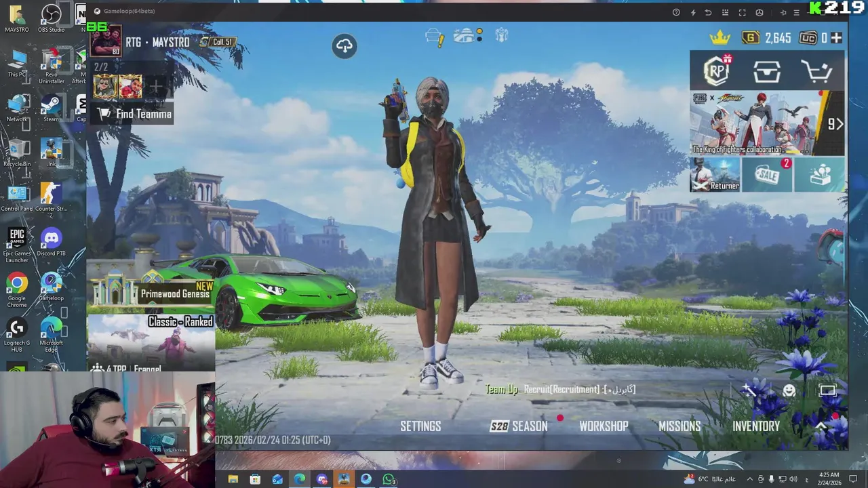Image resolution: width=868 pixels, height=488 pixels.
Task: Open the supply crate icon
Action: 767,71
